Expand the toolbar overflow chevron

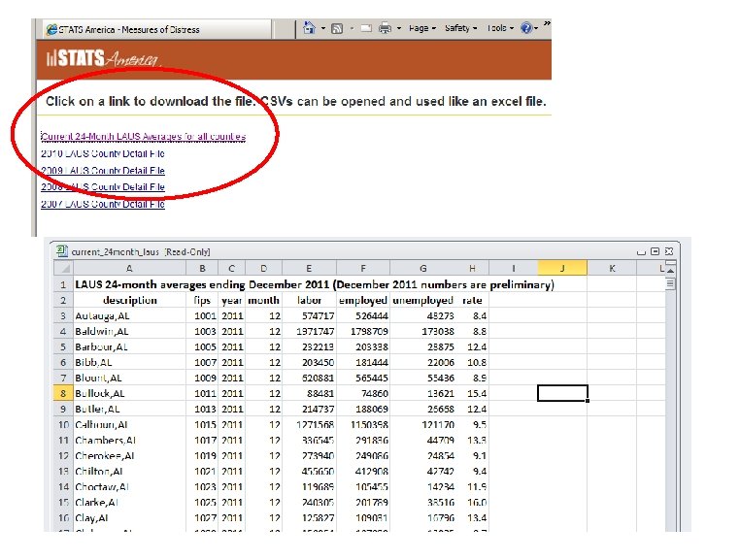pos(547,23)
